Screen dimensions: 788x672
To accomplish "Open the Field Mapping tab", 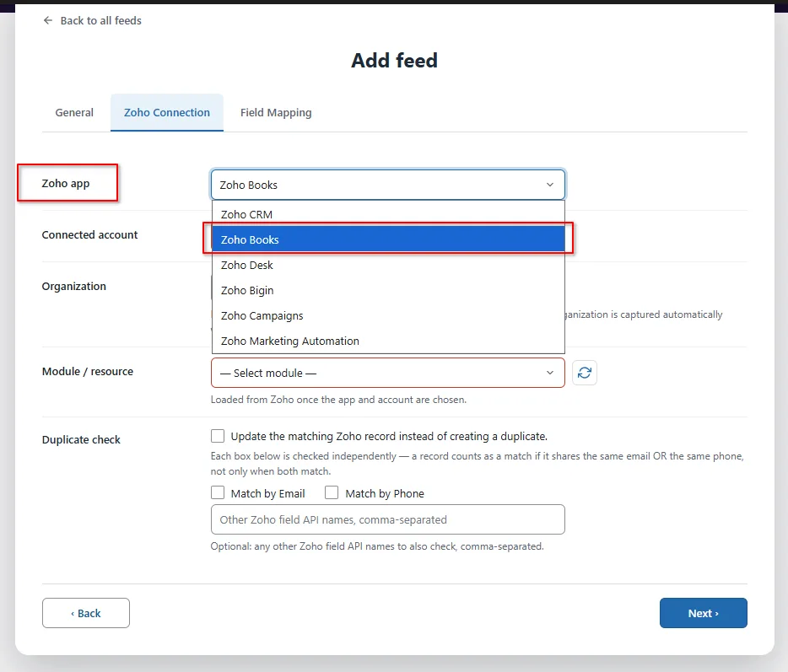I will tap(276, 112).
